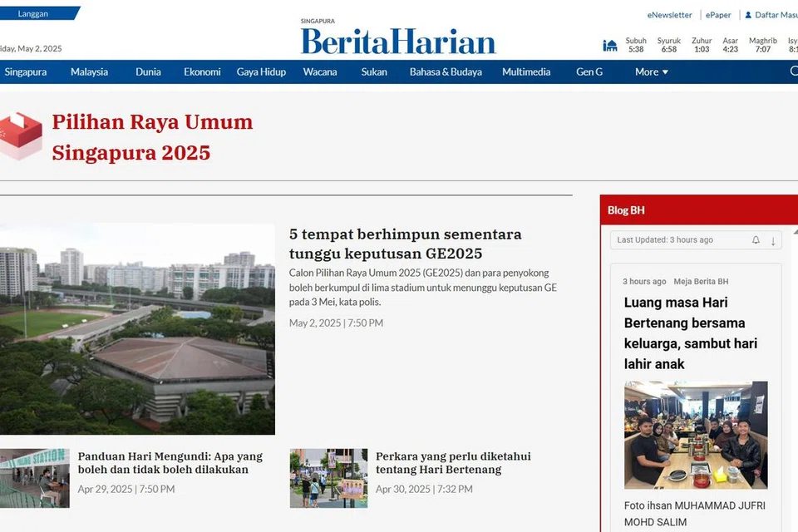Open the stadium aerial photo thumbnail
The image size is (798, 532).
pyautogui.click(x=137, y=329)
